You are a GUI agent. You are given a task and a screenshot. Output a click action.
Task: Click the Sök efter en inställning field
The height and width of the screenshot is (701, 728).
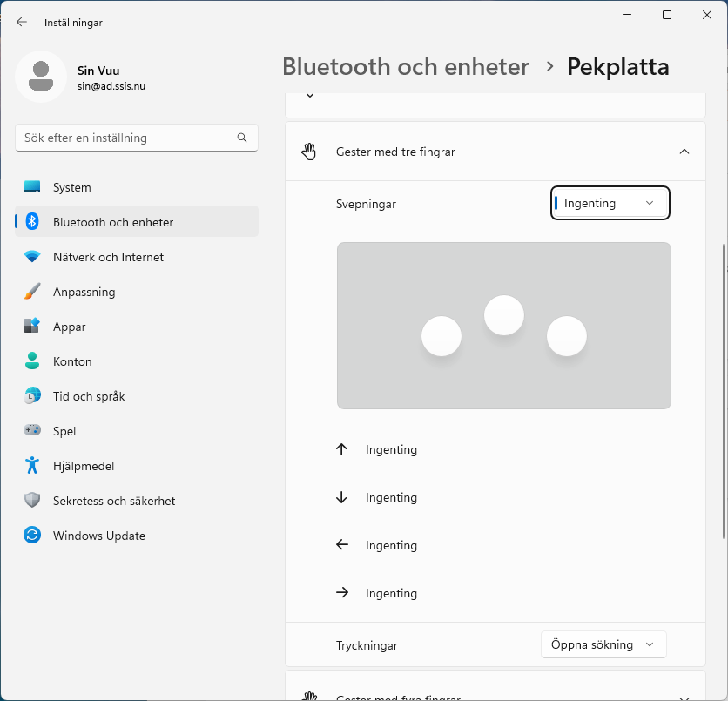point(126,138)
